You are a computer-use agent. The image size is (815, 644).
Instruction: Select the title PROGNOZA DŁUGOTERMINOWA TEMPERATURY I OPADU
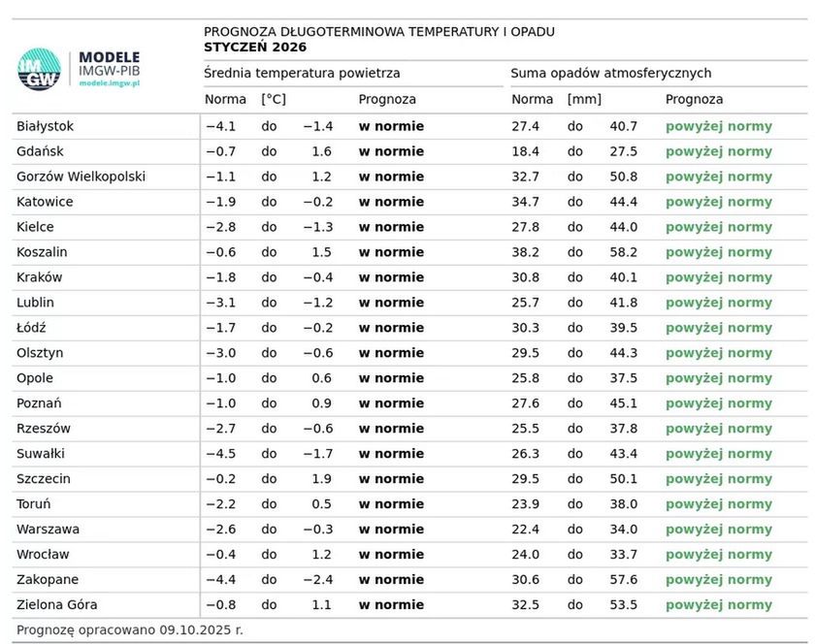point(379,32)
